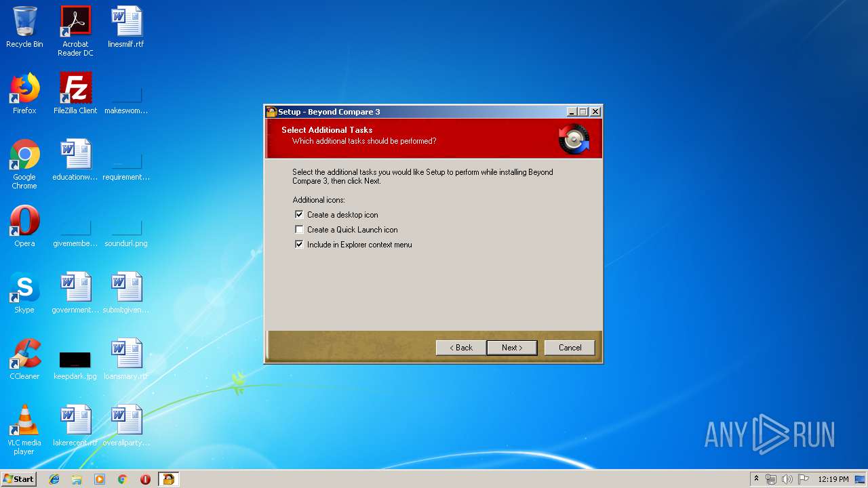Activate Beyond Compare setup taskbar button
The height and width of the screenshot is (488, 868).
coord(168,479)
